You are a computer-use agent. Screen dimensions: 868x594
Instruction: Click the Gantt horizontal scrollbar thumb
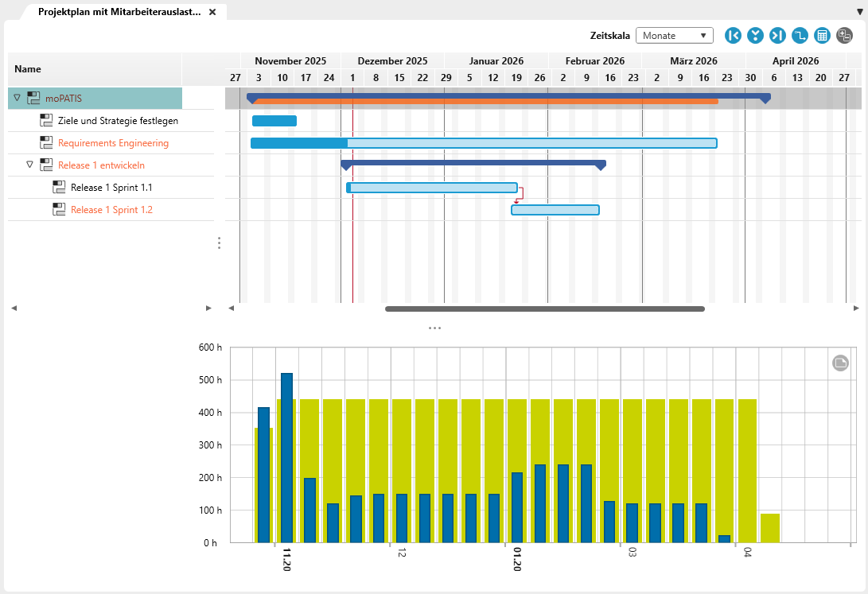tap(544, 309)
